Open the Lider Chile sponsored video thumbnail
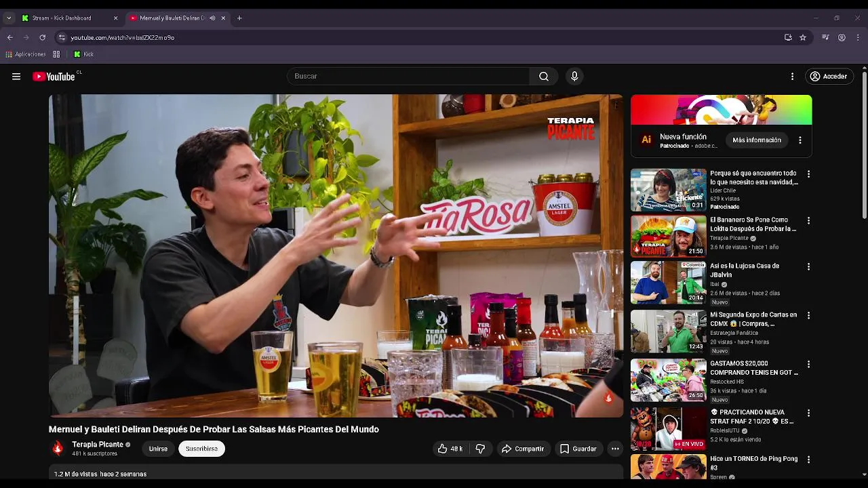Image resolution: width=868 pixels, height=488 pixels. click(x=669, y=190)
